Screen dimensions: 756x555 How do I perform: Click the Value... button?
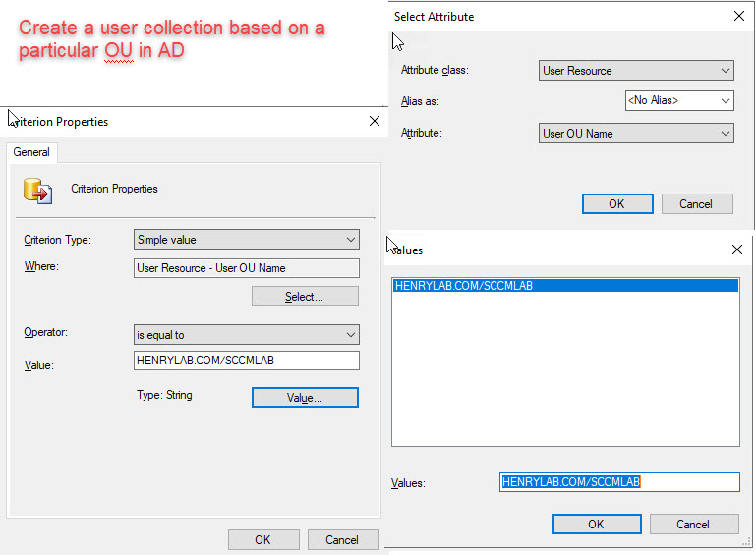tap(305, 398)
